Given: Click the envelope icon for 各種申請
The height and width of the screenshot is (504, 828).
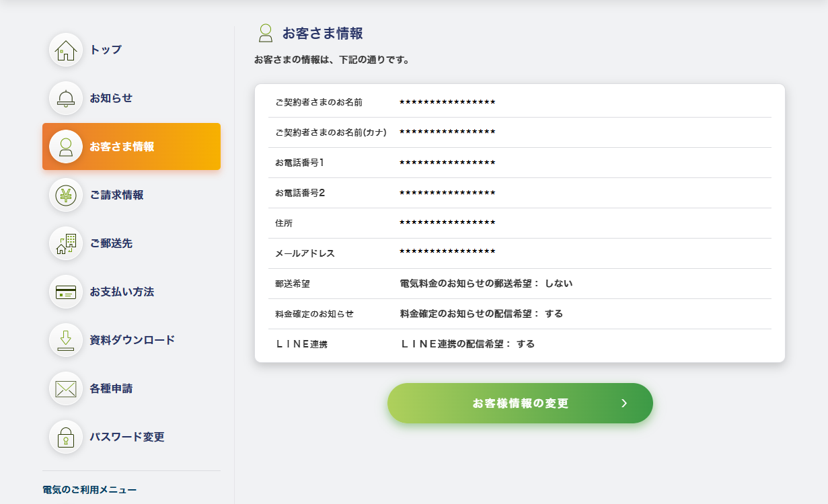Looking at the screenshot, I should [66, 388].
